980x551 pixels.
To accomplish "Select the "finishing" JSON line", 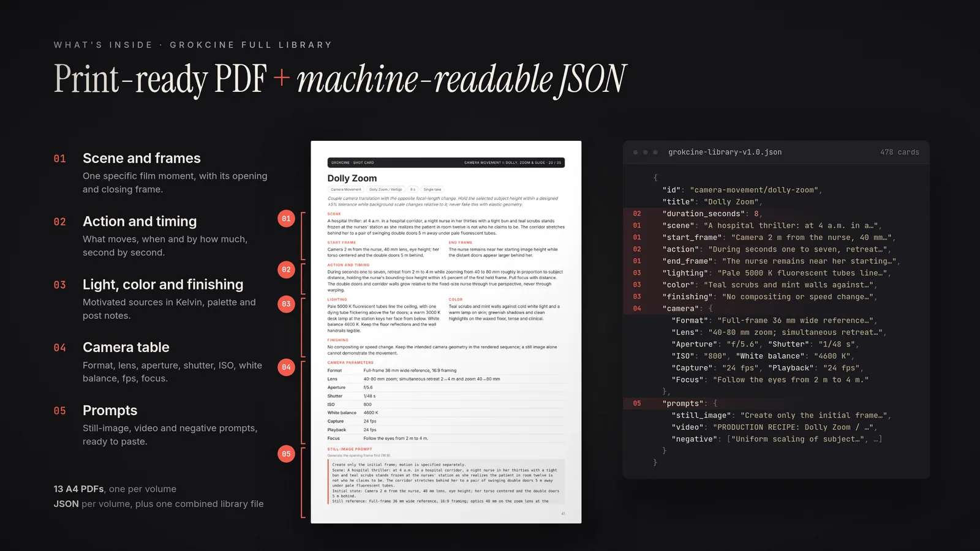I will 770,296.
